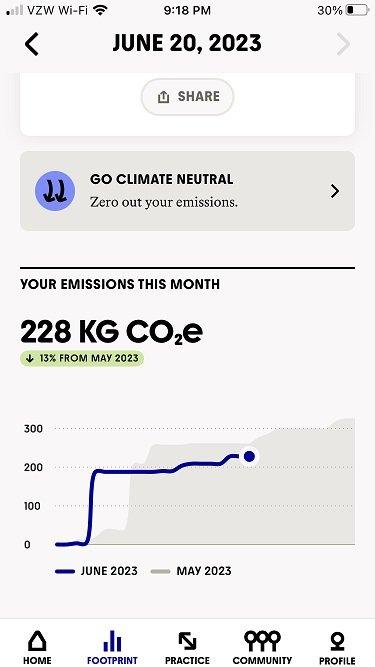Go back to previous day arrow
The height and width of the screenshot is (667, 375).
pyautogui.click(x=31, y=44)
